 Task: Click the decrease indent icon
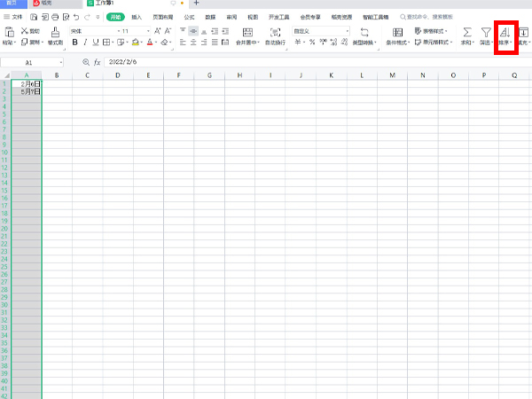coord(215,31)
